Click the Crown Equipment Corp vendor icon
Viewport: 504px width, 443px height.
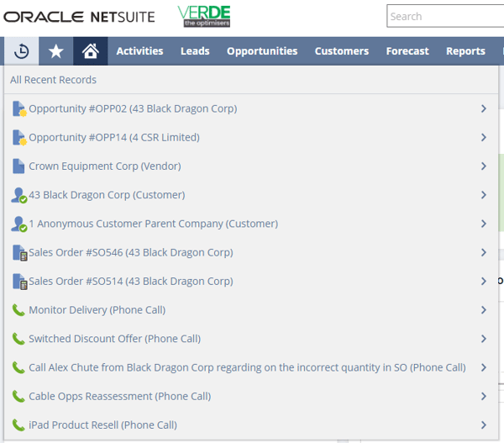point(18,166)
